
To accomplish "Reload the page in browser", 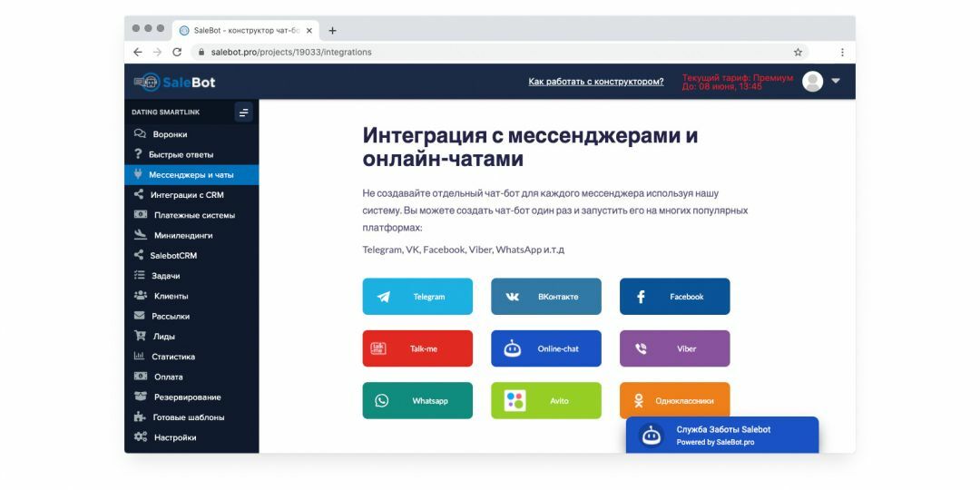I will coord(177,53).
